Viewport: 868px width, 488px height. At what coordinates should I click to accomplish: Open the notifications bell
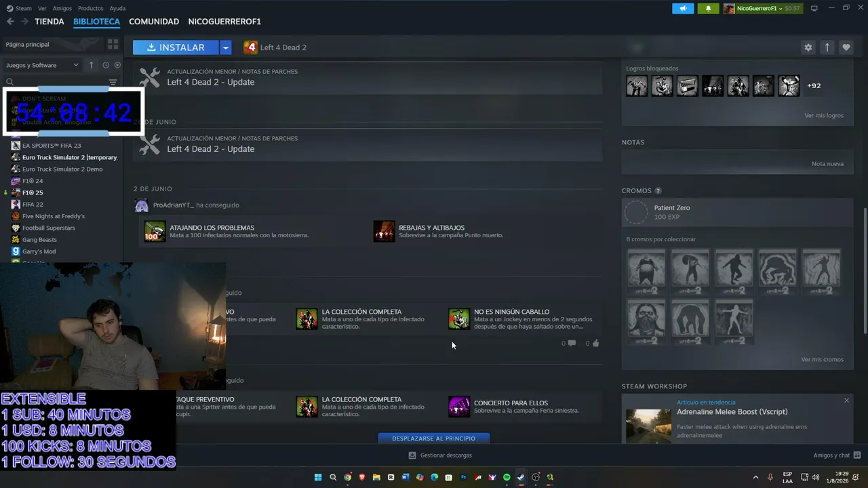click(x=709, y=8)
